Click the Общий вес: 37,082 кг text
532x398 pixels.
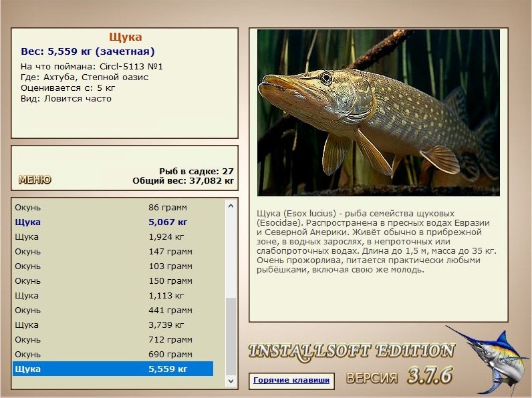[x=183, y=181]
